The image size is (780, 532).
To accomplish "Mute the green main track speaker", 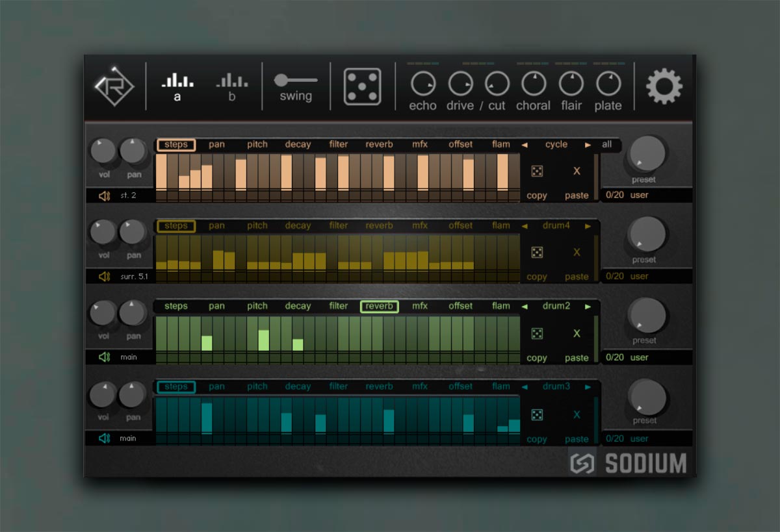I will [x=104, y=357].
